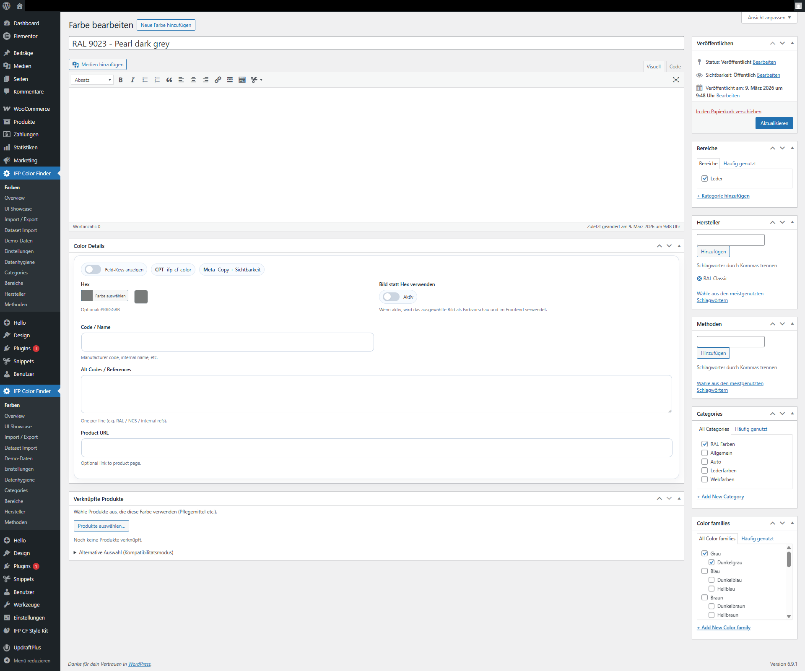Insert a blockquote in the editor
This screenshot has height=672, width=805.
(169, 80)
